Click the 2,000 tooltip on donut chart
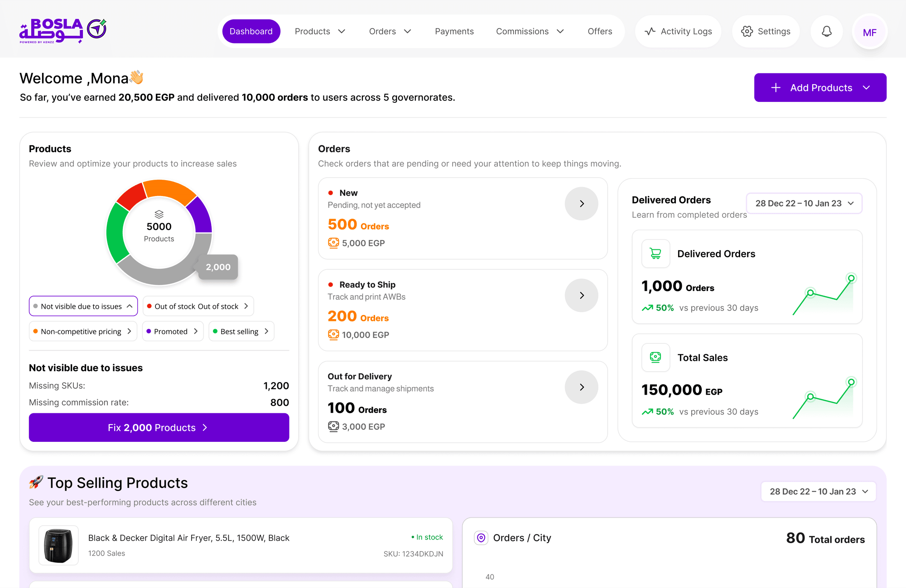Viewport: 906px width, 588px height. [218, 267]
